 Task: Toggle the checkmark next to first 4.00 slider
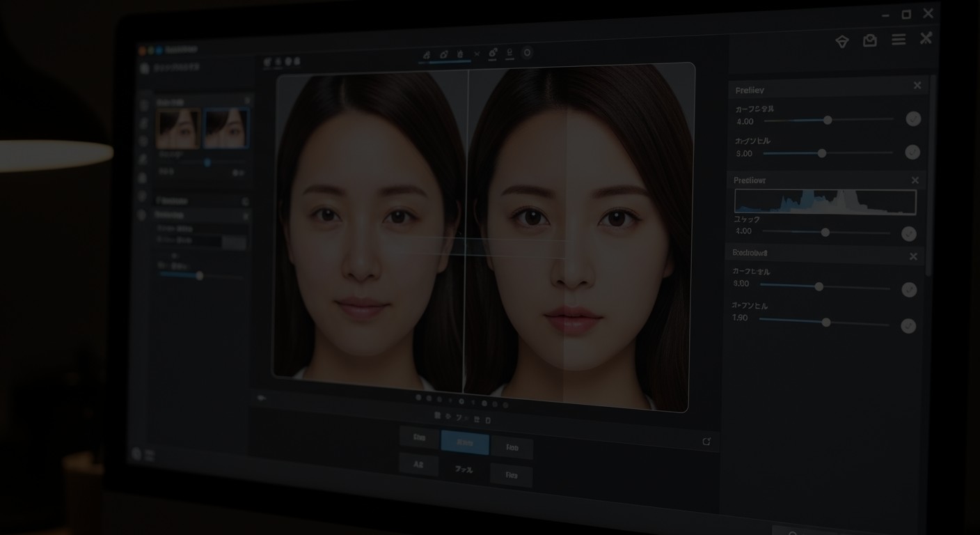point(913,119)
